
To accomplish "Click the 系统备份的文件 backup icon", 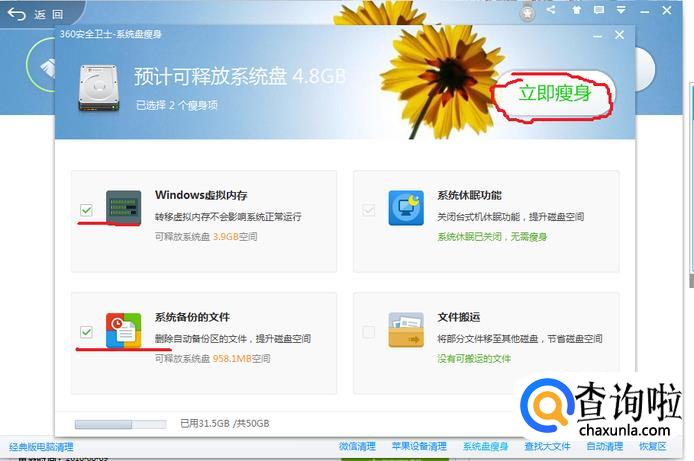I will point(123,330).
